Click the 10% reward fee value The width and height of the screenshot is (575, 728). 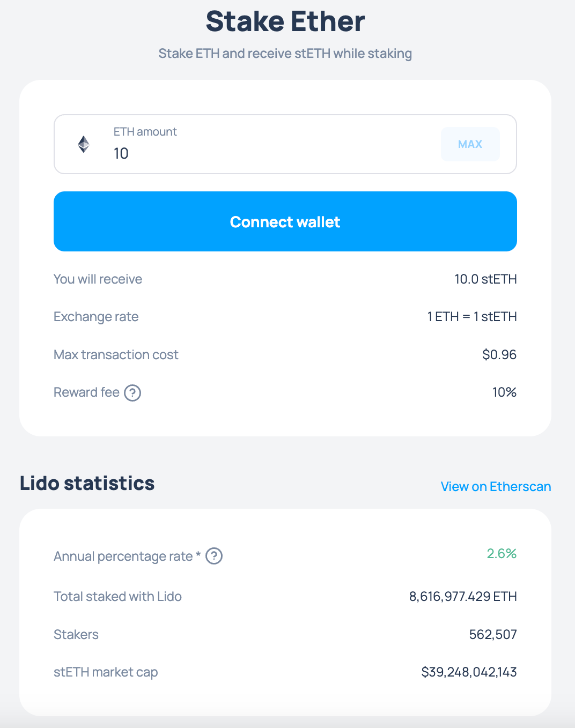pos(504,392)
